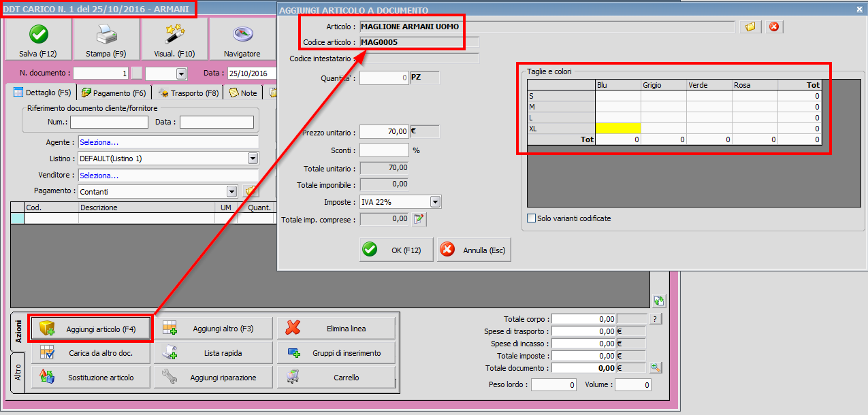Click the Prezzo unitario 70,00 field
868x415 pixels.
click(384, 131)
